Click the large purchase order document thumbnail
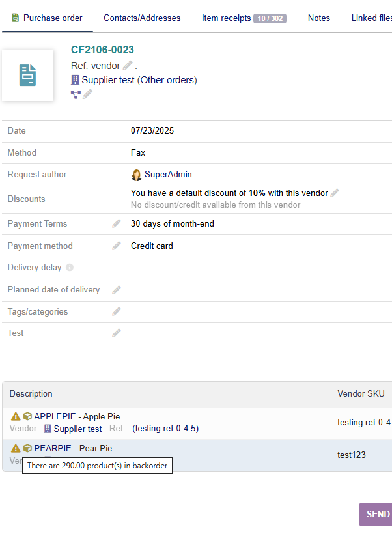The height and width of the screenshot is (553, 392). click(x=27, y=76)
